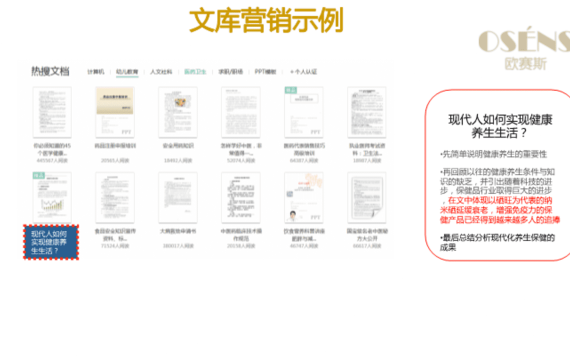Open the beige PPT cover document thumbnail
The height and width of the screenshot is (360, 570).
pos(115,112)
